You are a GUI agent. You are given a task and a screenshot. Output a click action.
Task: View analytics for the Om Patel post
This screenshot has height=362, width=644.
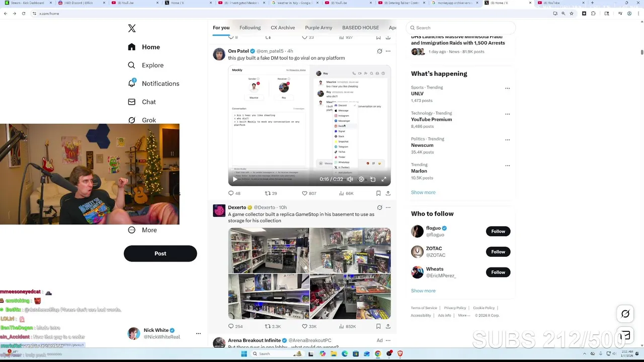(346, 193)
